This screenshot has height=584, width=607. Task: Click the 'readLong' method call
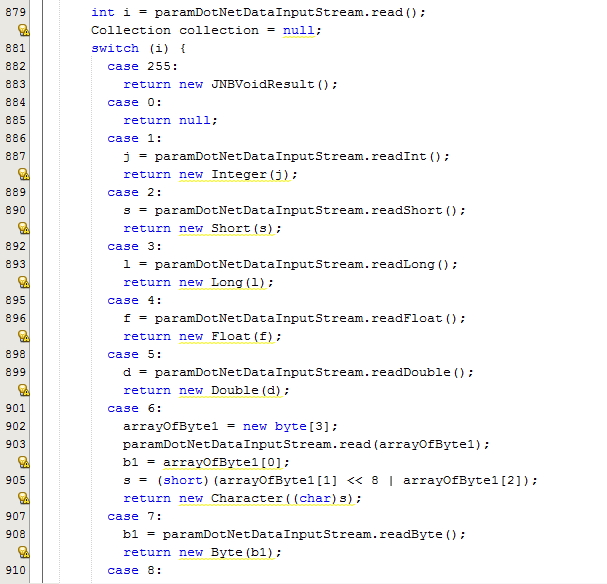click(x=403, y=264)
